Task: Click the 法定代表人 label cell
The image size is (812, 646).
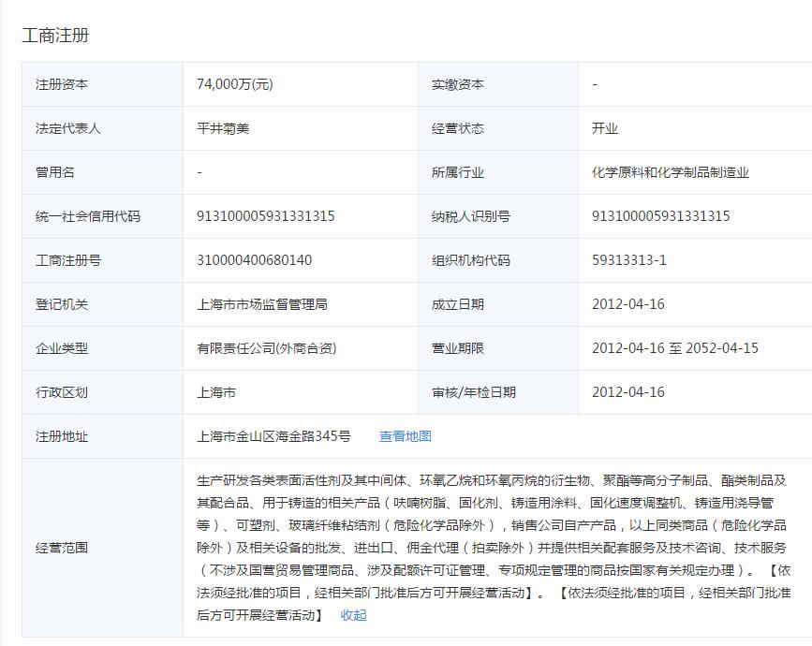Action: point(102,128)
